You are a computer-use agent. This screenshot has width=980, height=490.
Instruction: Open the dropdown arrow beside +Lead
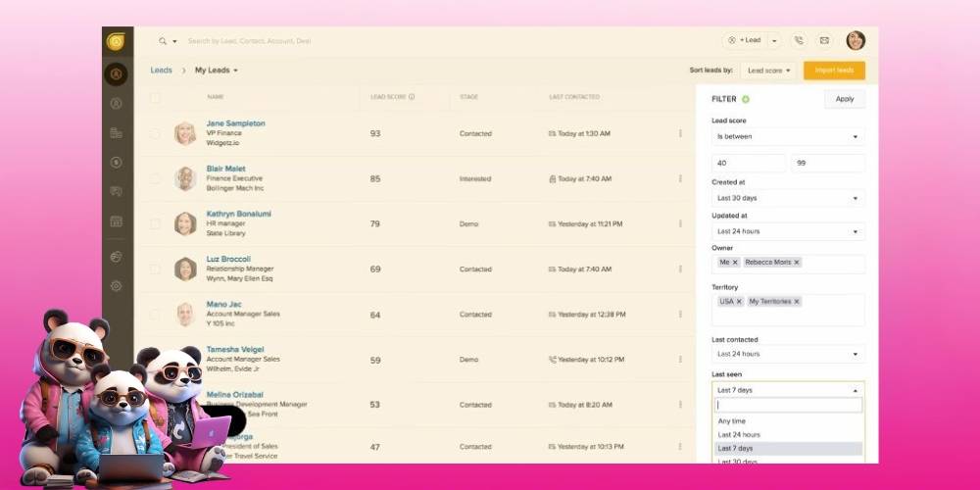(x=774, y=40)
